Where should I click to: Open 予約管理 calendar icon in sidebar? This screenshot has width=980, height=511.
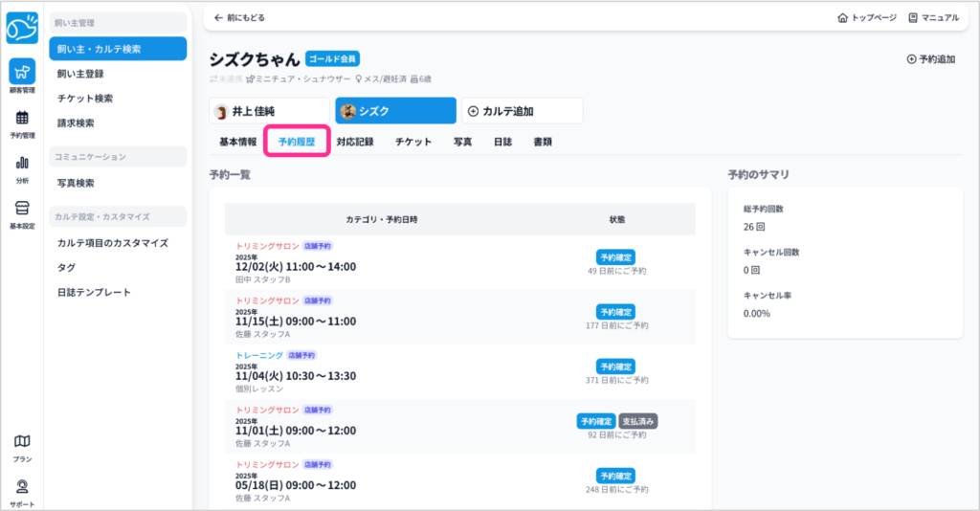(22, 123)
